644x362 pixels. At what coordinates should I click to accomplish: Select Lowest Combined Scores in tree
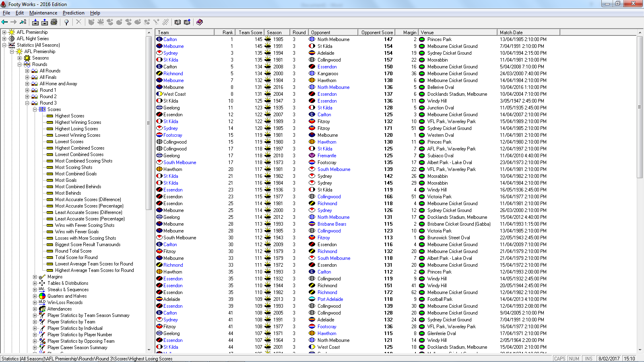[x=79, y=154]
